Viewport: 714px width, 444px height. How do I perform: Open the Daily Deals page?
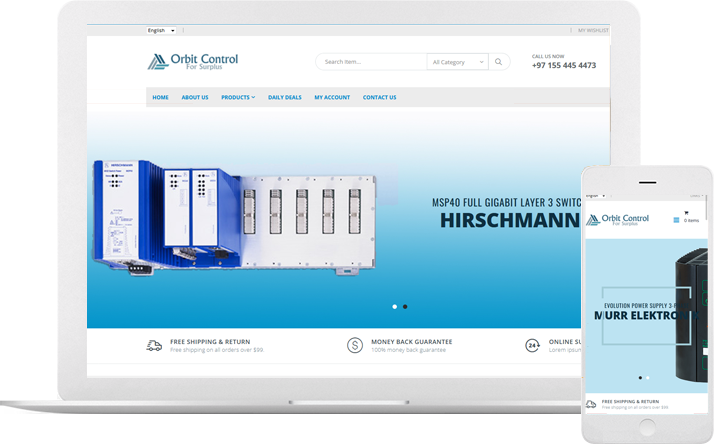click(284, 98)
